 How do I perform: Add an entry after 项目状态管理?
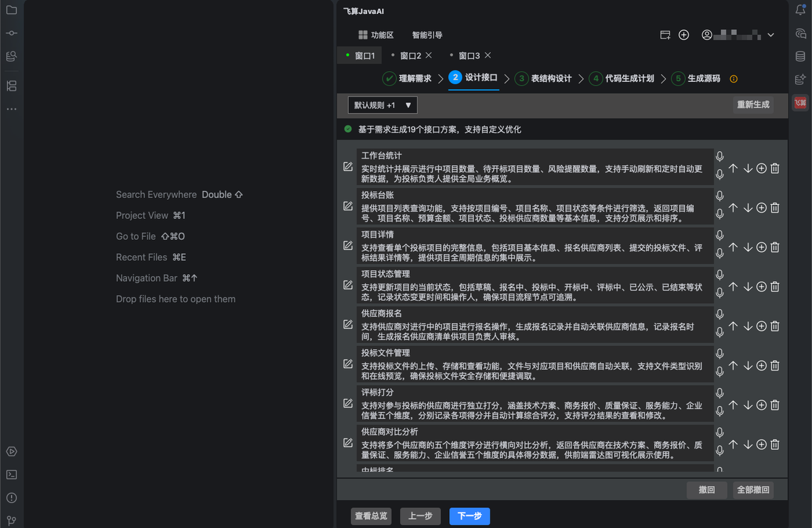pyautogui.click(x=761, y=286)
